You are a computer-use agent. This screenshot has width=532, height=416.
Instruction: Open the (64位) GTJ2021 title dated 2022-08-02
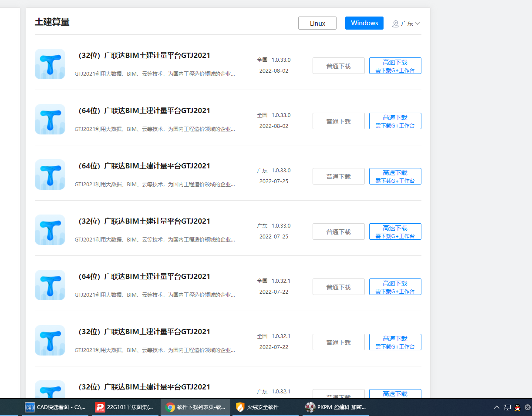coord(143,111)
